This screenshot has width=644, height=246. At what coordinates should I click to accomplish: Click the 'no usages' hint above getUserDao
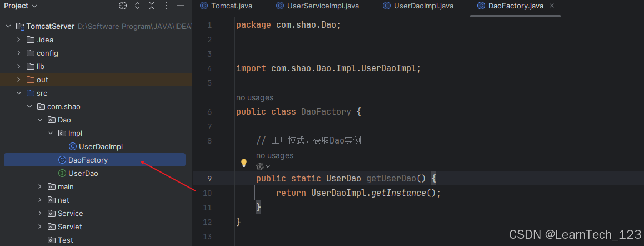click(274, 155)
